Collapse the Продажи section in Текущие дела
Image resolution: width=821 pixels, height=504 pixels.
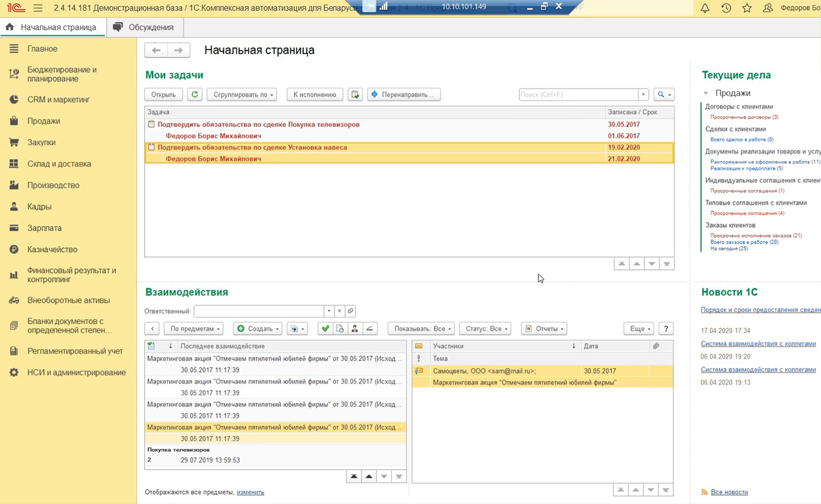[706, 93]
